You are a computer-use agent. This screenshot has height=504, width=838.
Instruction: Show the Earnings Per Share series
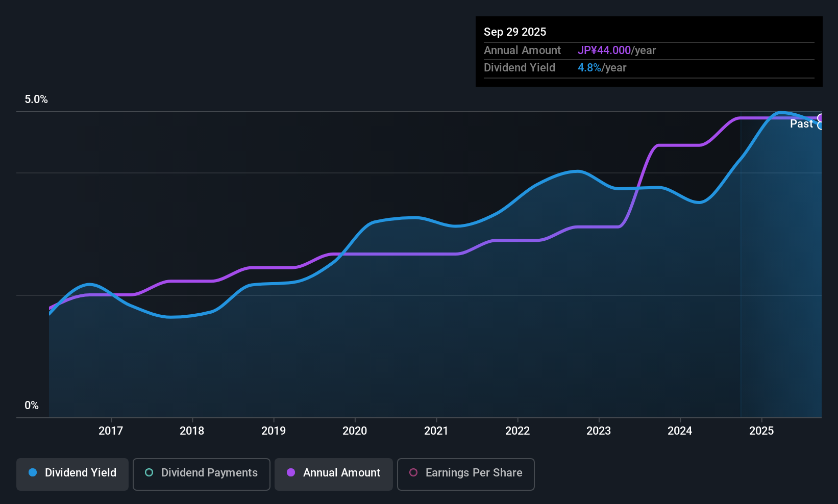coord(465,473)
